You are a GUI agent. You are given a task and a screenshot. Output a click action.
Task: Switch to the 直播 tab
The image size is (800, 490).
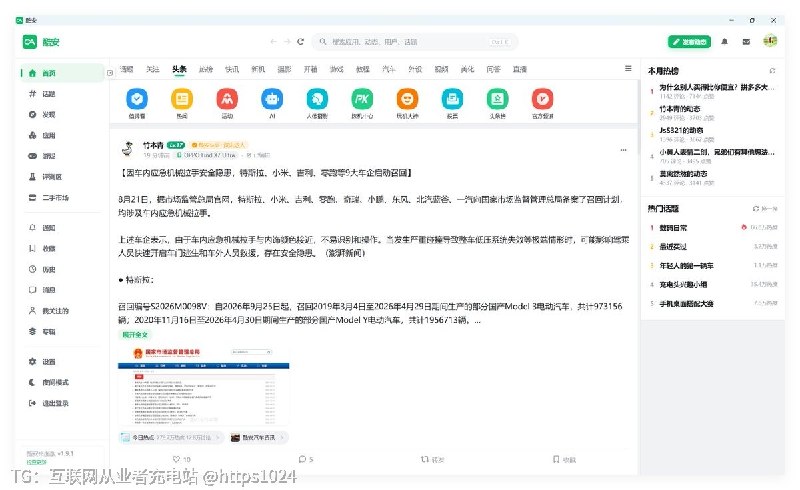pos(519,69)
